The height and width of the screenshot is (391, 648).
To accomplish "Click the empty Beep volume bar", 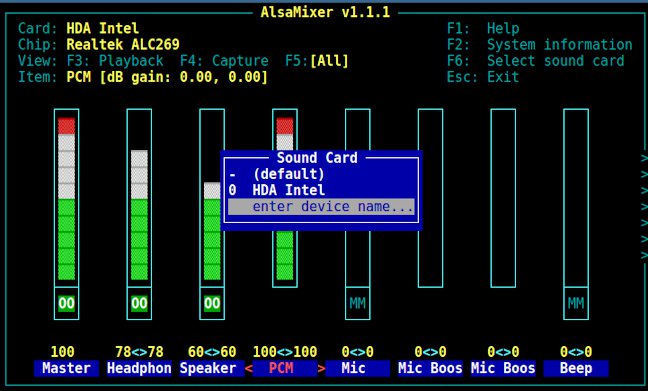I will click(x=576, y=198).
